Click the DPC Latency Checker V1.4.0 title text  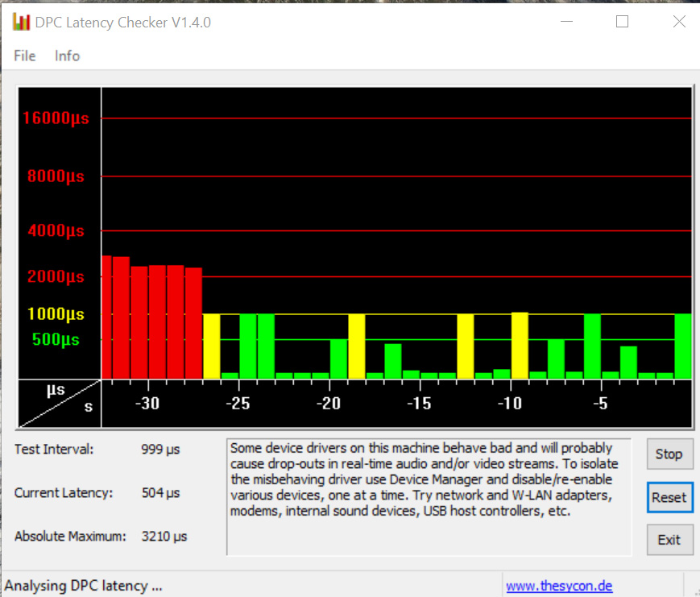click(122, 23)
